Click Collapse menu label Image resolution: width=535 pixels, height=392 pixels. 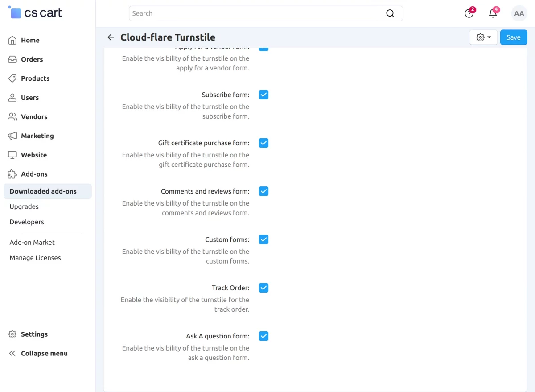(44, 354)
